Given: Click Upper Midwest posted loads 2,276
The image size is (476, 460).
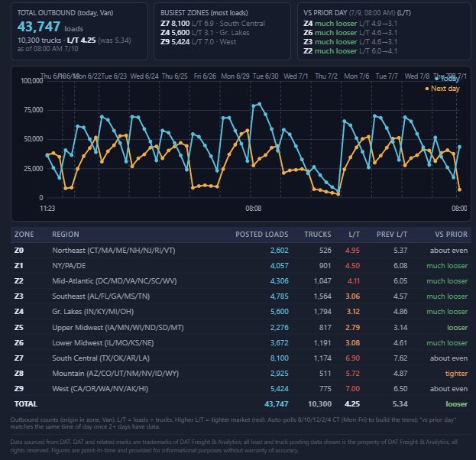Looking at the screenshot, I should point(280,328).
